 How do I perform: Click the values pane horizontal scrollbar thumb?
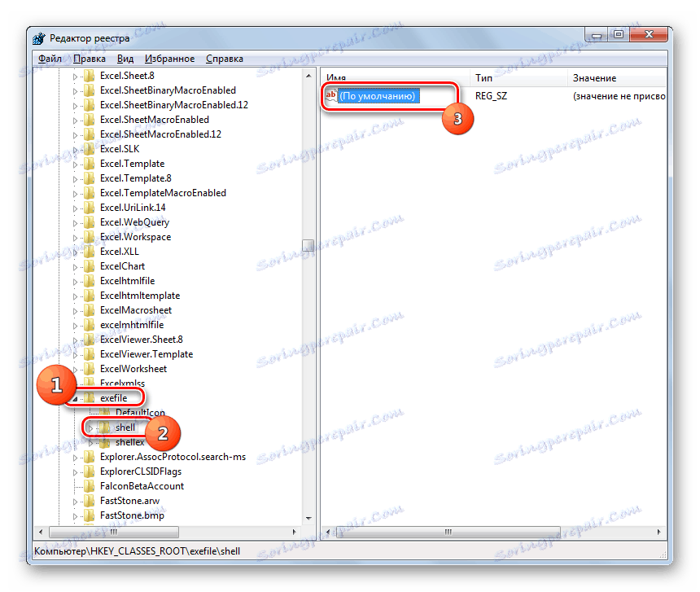click(x=447, y=532)
